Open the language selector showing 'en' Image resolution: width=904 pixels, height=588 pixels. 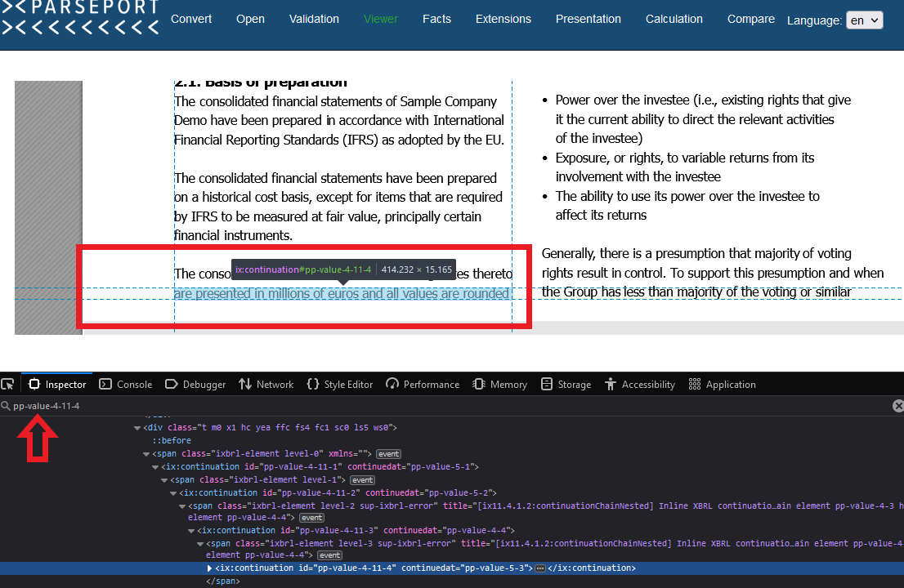coord(864,20)
